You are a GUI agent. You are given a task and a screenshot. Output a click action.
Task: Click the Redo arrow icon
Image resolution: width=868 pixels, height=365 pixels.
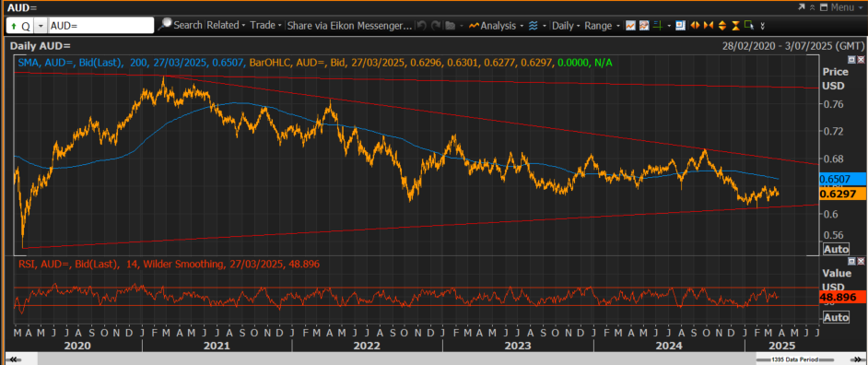tap(436, 26)
